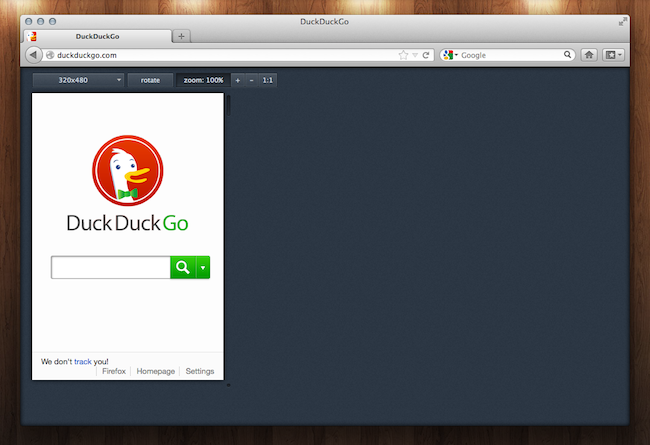The height and width of the screenshot is (445, 650).
Task: Reset zoom with the 1:1 button
Action: coord(268,80)
